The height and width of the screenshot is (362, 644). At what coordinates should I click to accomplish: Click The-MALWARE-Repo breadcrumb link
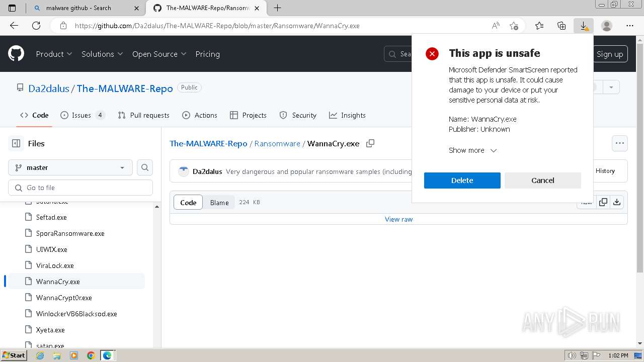tap(208, 143)
